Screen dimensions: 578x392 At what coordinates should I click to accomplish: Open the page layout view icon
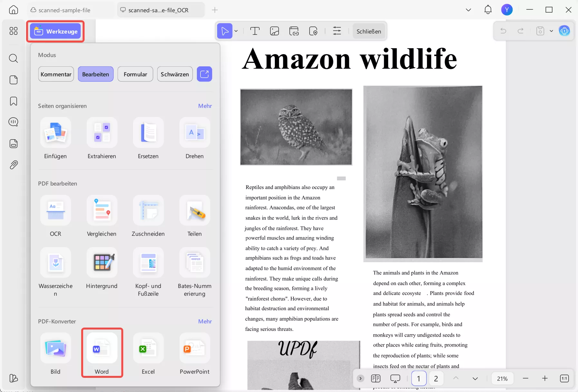coord(376,378)
